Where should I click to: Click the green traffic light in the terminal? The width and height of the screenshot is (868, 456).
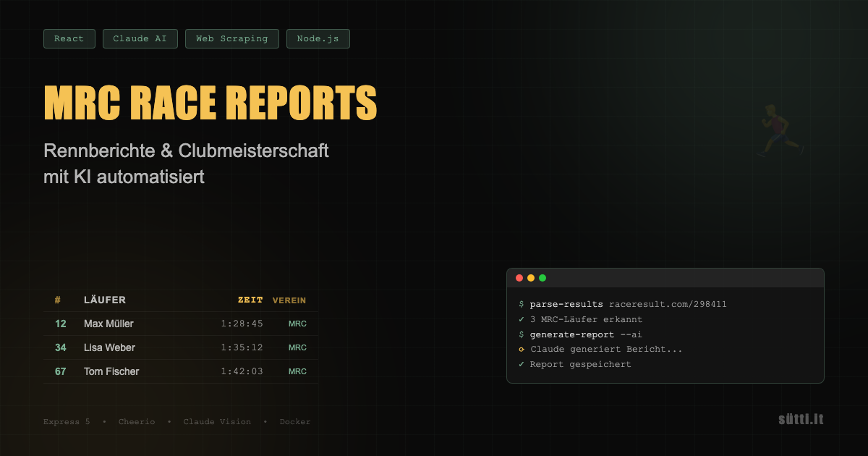click(x=542, y=277)
